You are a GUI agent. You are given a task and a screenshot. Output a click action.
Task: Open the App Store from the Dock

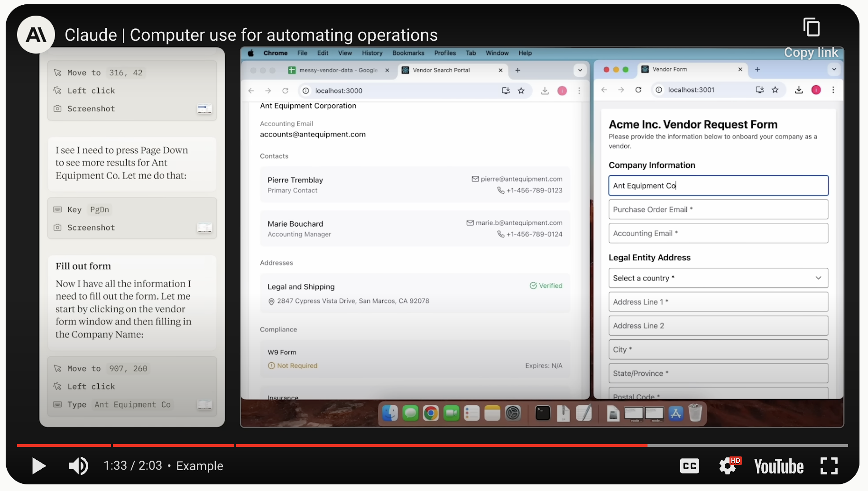tap(675, 413)
